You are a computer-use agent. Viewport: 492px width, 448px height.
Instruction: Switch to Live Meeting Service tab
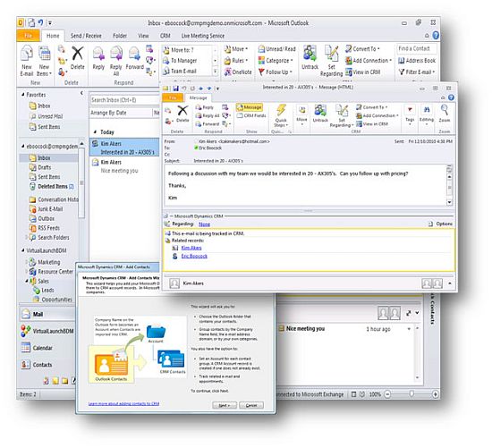click(203, 36)
